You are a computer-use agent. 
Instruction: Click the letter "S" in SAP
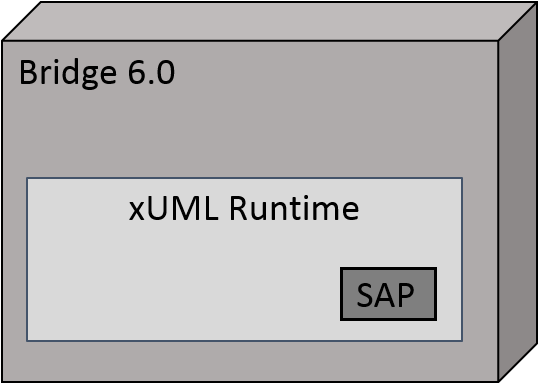click(x=365, y=295)
